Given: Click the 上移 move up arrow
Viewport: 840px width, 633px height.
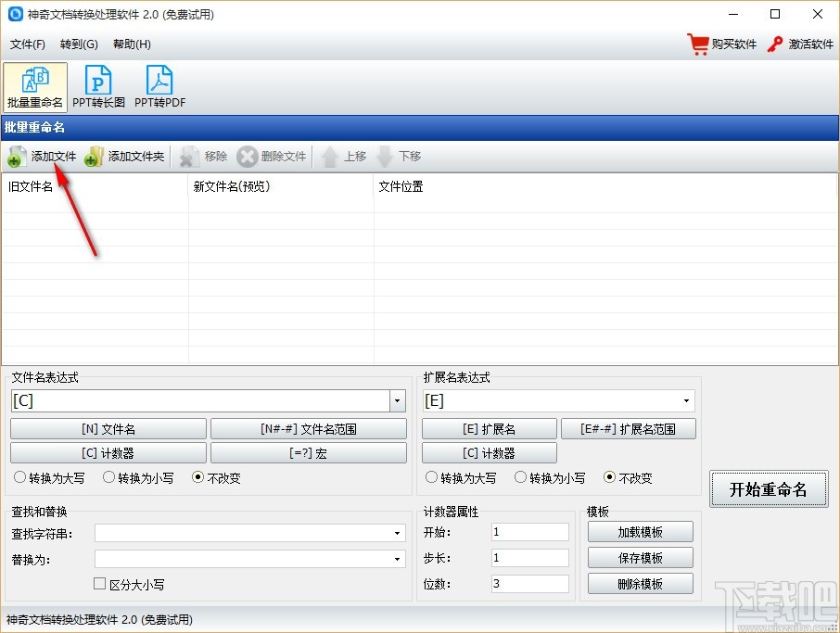Looking at the screenshot, I should (x=329, y=157).
